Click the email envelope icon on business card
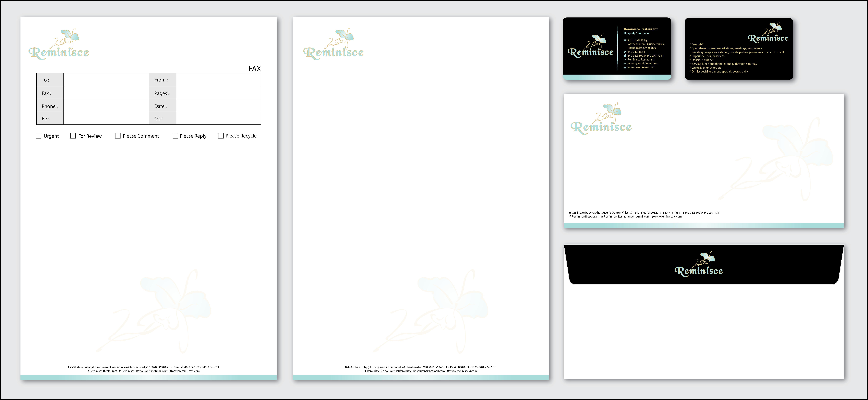The image size is (868, 400). tap(625, 63)
